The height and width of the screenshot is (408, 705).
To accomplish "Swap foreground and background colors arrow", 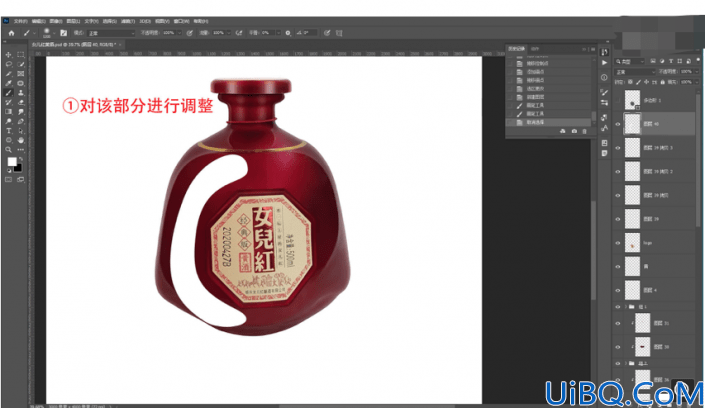I will point(21,159).
